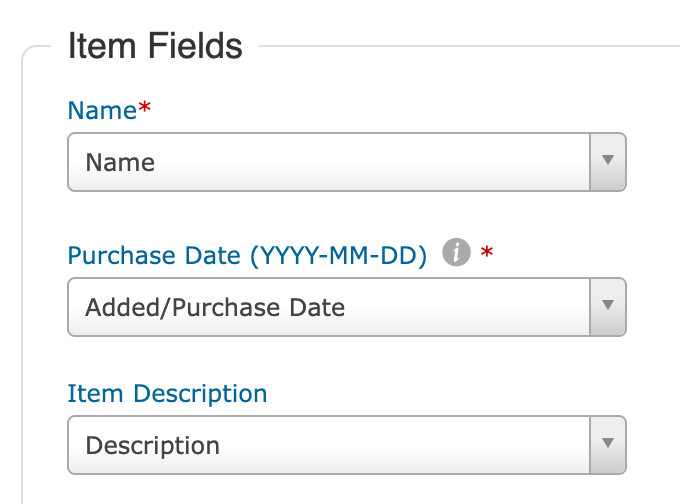Click the info icon beside Purchase Date
The width and height of the screenshot is (680, 504).
coord(456,254)
